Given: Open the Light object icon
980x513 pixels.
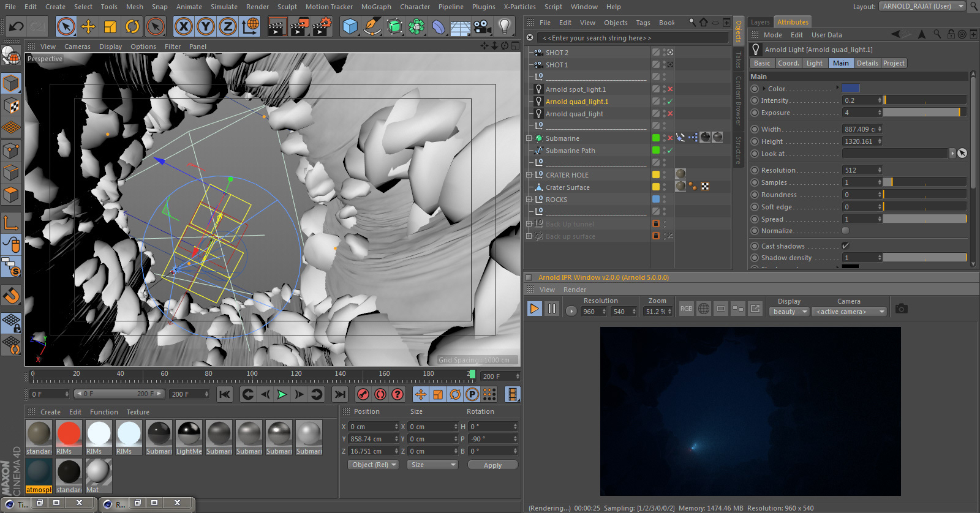Looking at the screenshot, I should tap(504, 26).
